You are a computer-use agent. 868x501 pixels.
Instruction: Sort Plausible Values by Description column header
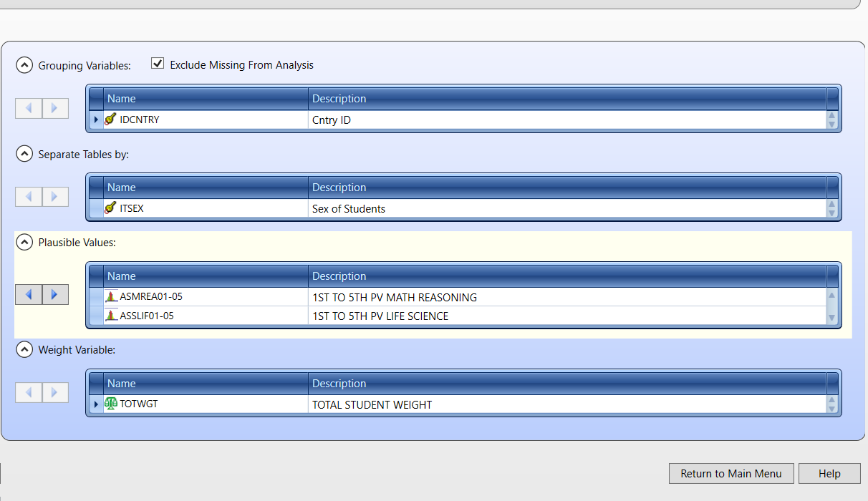[x=566, y=276]
